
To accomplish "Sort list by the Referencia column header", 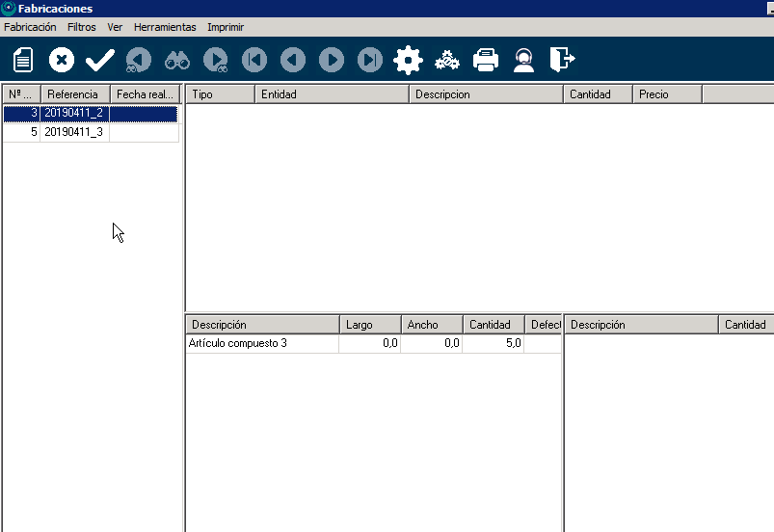I will (73, 94).
